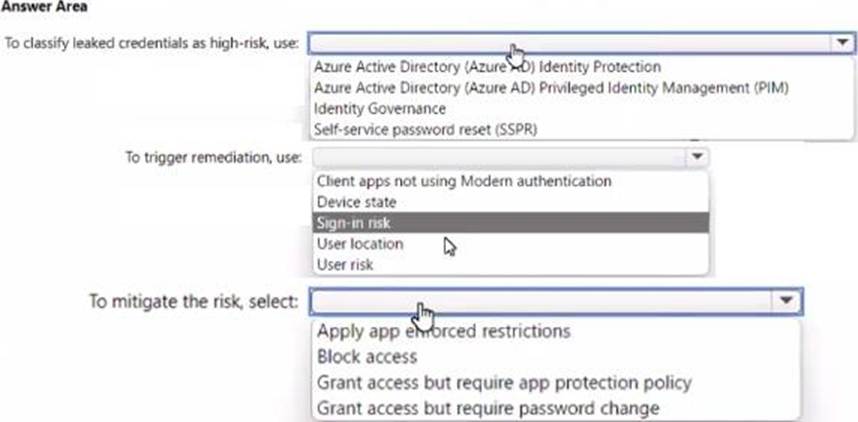This screenshot has height=422, width=858.
Task: Click the classify leaked credentials combo box field
Action: tap(581, 43)
